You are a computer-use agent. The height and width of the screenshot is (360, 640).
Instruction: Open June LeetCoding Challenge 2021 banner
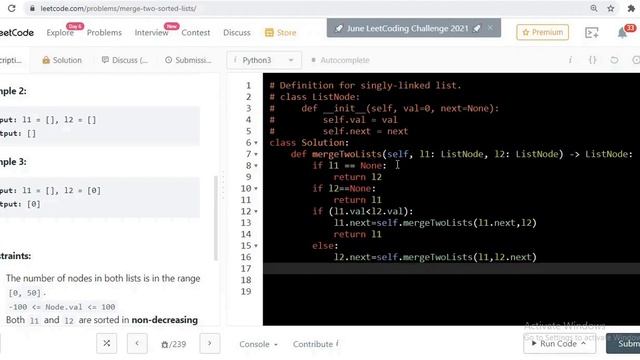point(408,28)
